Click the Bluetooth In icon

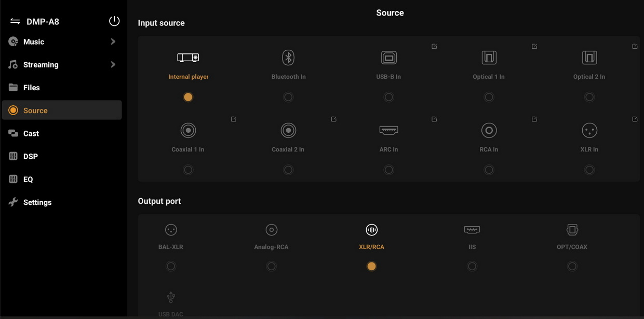pos(288,58)
